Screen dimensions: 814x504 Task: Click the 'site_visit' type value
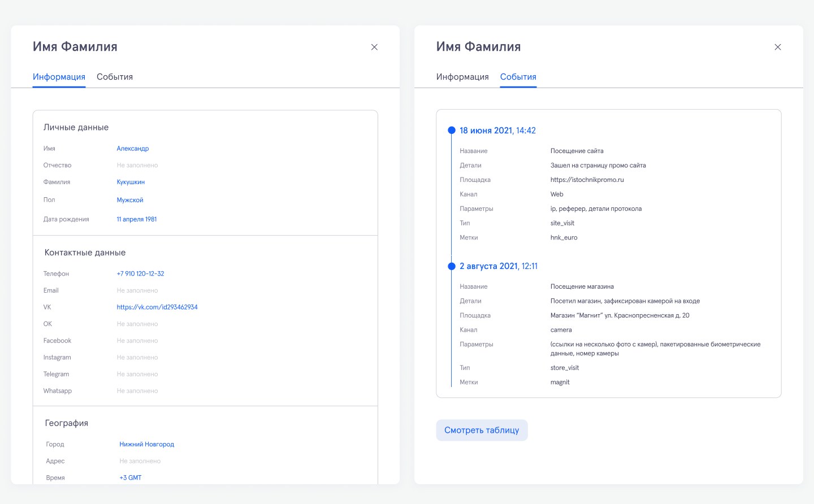point(562,223)
